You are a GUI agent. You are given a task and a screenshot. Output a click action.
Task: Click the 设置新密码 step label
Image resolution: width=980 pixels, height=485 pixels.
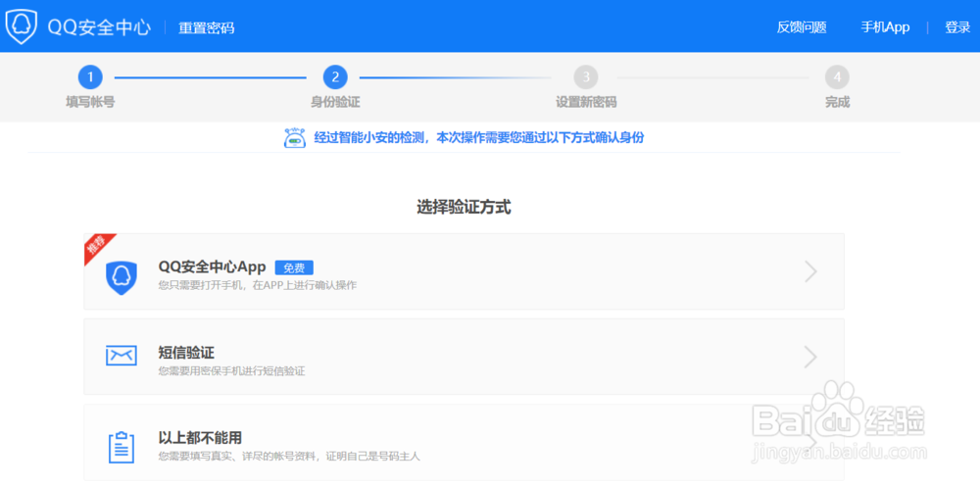(586, 103)
